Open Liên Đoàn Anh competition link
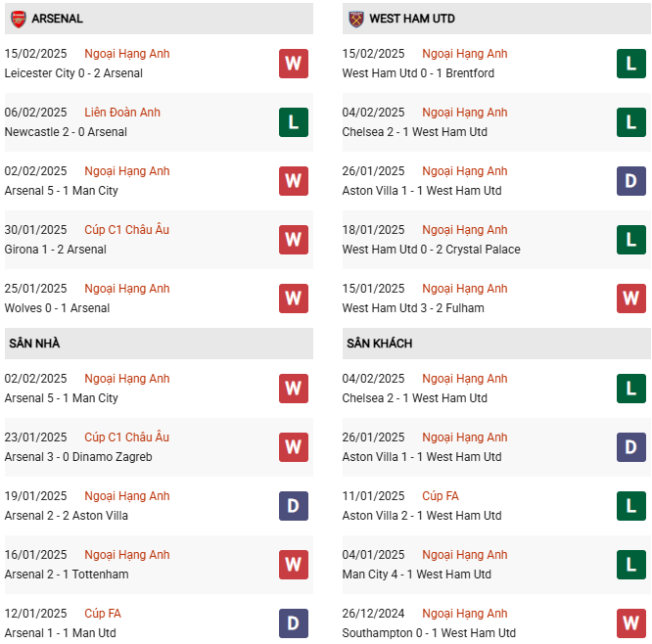 (x=122, y=113)
